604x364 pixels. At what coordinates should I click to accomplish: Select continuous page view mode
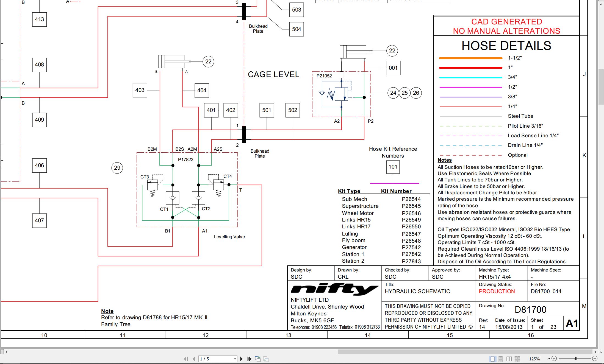501,359
